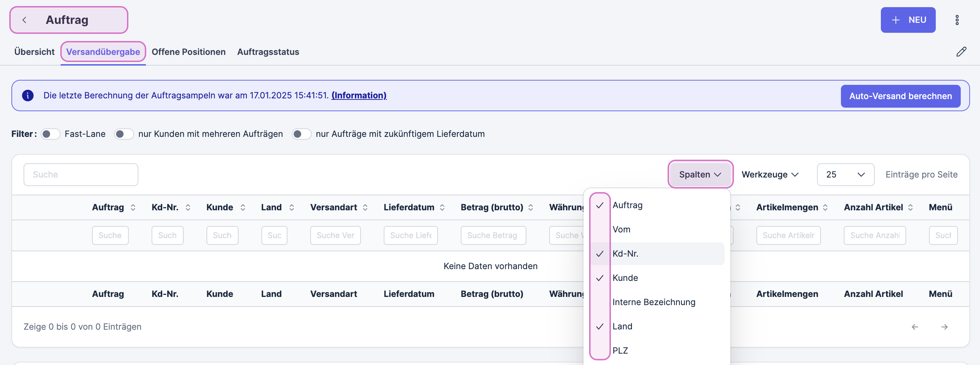Sort by Lieferdatum column sort icon
The image size is (980, 365).
[442, 207]
